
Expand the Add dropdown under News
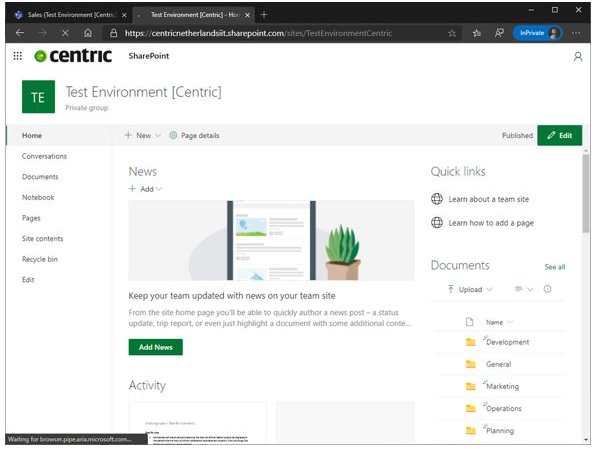coord(159,189)
